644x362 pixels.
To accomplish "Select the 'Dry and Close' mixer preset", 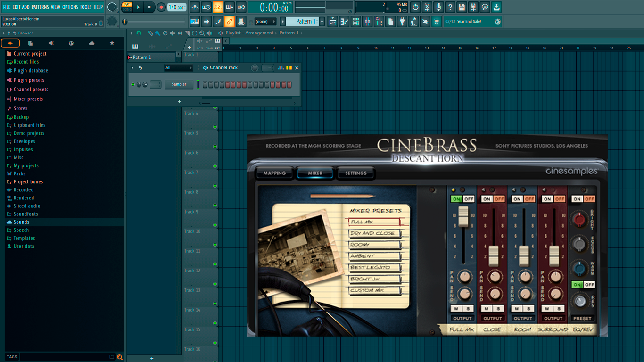I will [x=375, y=233].
